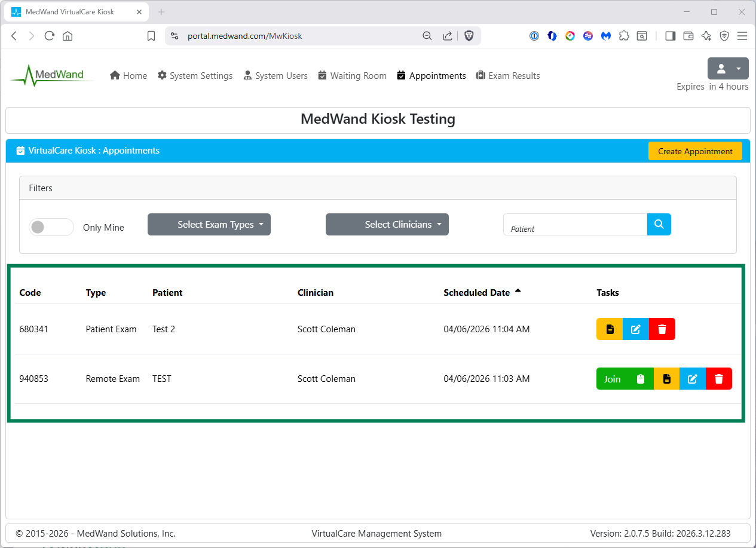
Task: Click the Brave Shields icon in address bar
Action: 469,36
